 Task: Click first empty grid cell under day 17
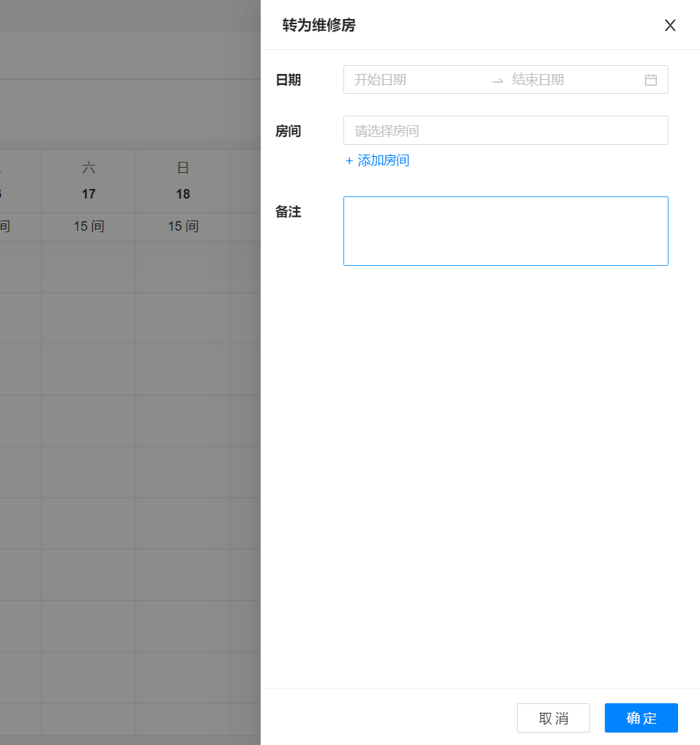(89, 267)
